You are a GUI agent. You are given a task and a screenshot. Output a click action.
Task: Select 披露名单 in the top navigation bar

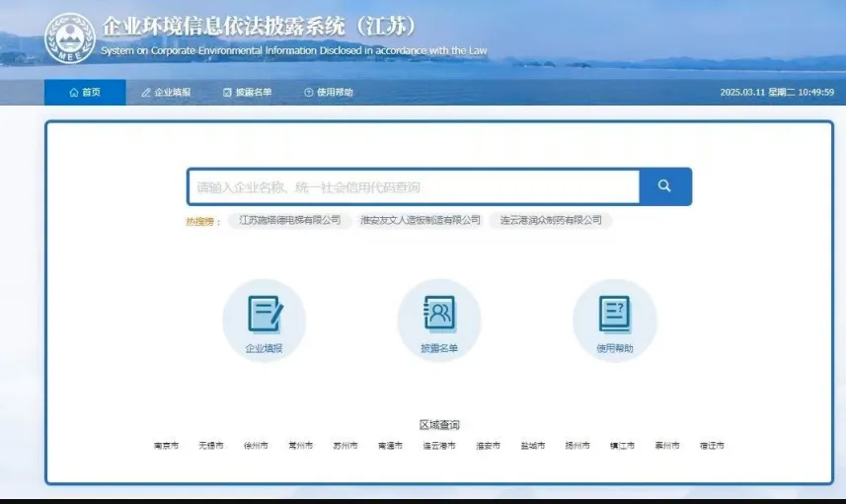pyautogui.click(x=248, y=93)
